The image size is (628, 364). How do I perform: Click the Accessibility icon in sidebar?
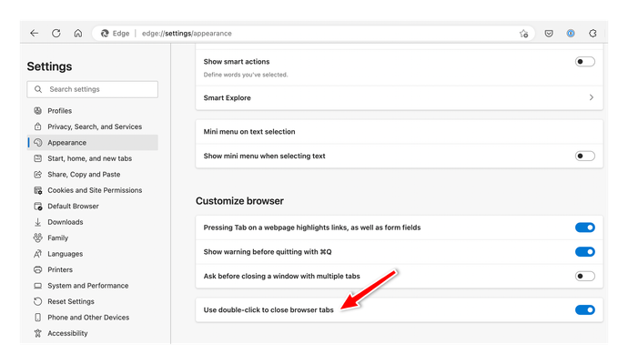tap(37, 333)
